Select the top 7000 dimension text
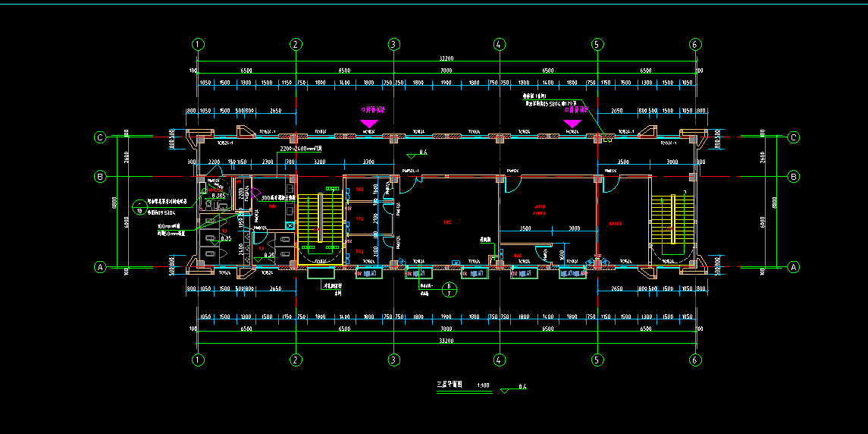868x434 pixels. tap(446, 70)
